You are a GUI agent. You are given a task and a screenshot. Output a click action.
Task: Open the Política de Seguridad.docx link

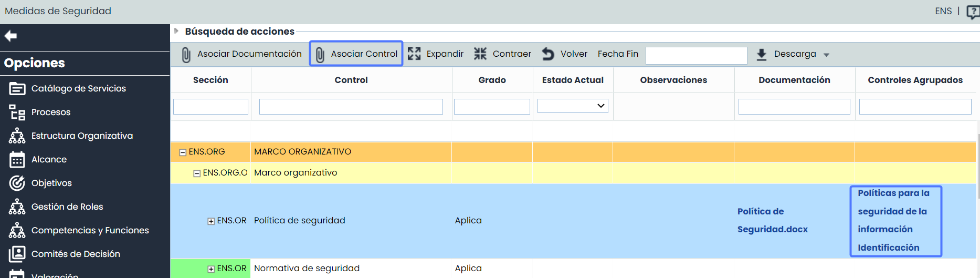pyautogui.click(x=772, y=220)
